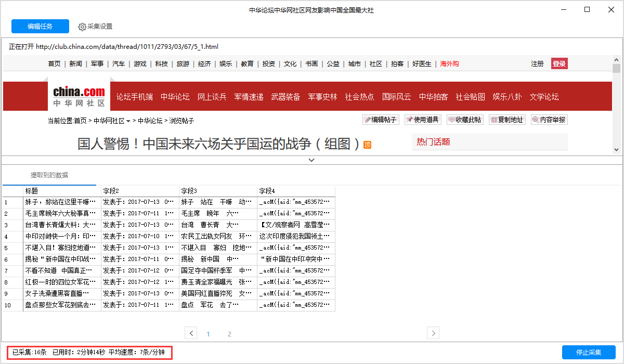
Task: Click orange 顶 badge beside post title
Action: (x=367, y=145)
